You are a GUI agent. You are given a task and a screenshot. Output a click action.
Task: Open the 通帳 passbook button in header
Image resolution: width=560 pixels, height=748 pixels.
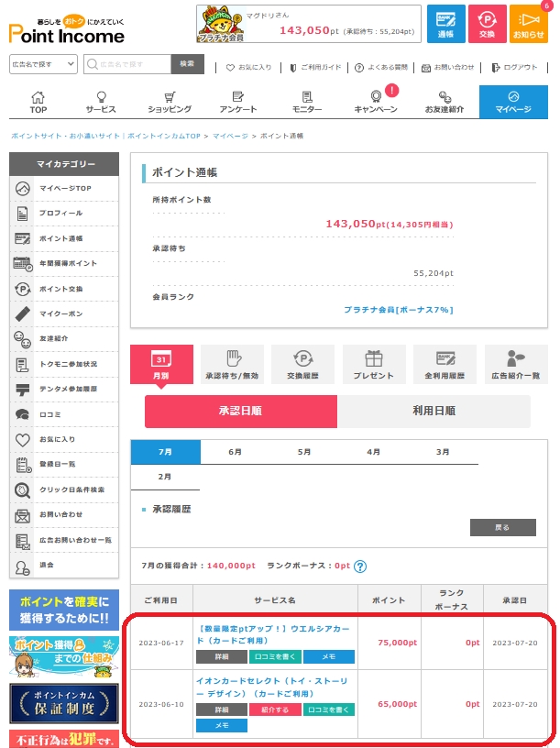[x=445, y=24]
